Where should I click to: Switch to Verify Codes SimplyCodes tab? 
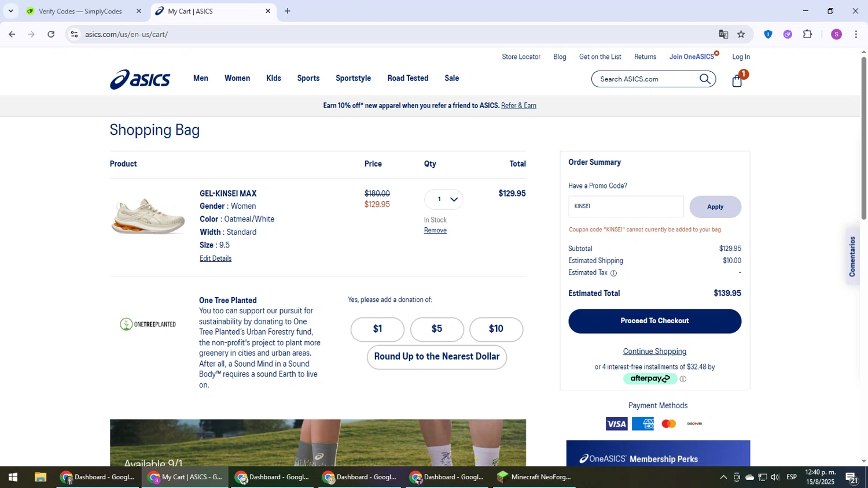click(x=80, y=11)
